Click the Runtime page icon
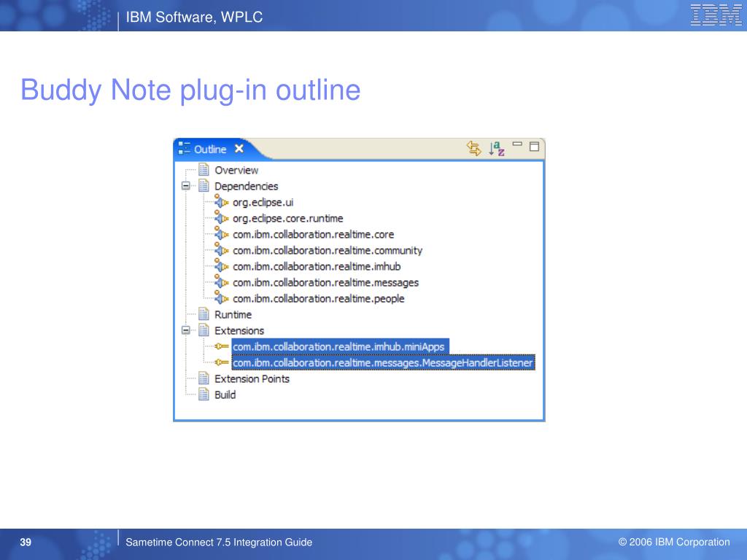Screen dimensions: 747x560 point(204,314)
